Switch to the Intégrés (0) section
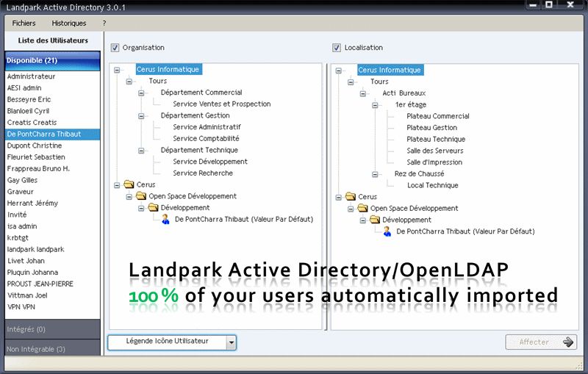The height and width of the screenshot is (374, 588). pyautogui.click(x=52, y=329)
